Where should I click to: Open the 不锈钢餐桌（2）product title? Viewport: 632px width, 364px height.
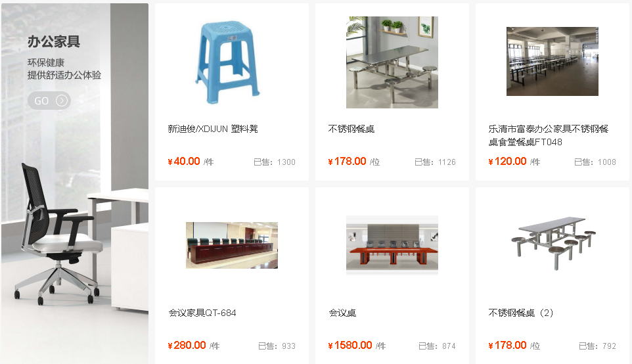click(x=521, y=313)
